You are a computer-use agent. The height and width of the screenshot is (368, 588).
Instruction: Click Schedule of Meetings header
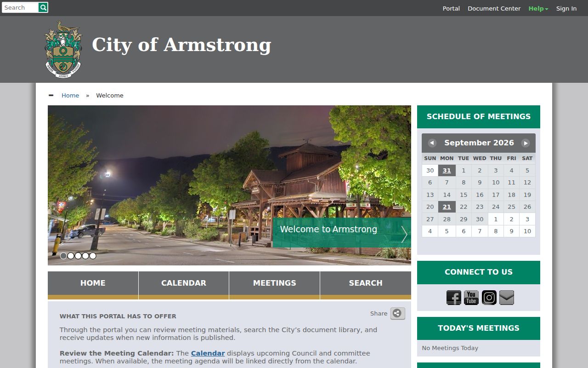(479, 117)
